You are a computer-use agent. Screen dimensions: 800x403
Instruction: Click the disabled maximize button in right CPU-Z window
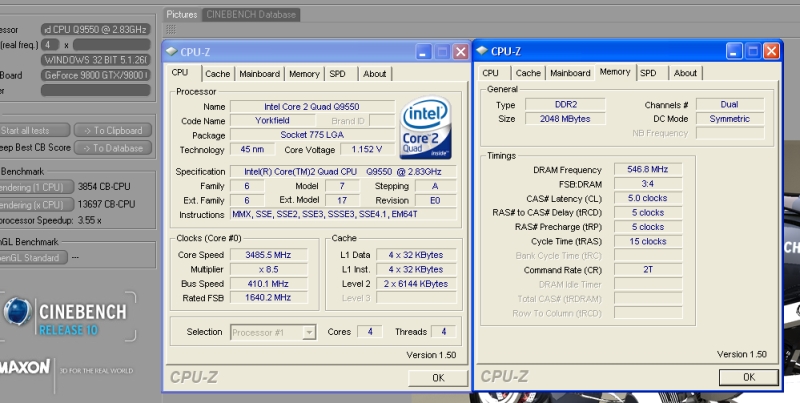click(x=753, y=51)
